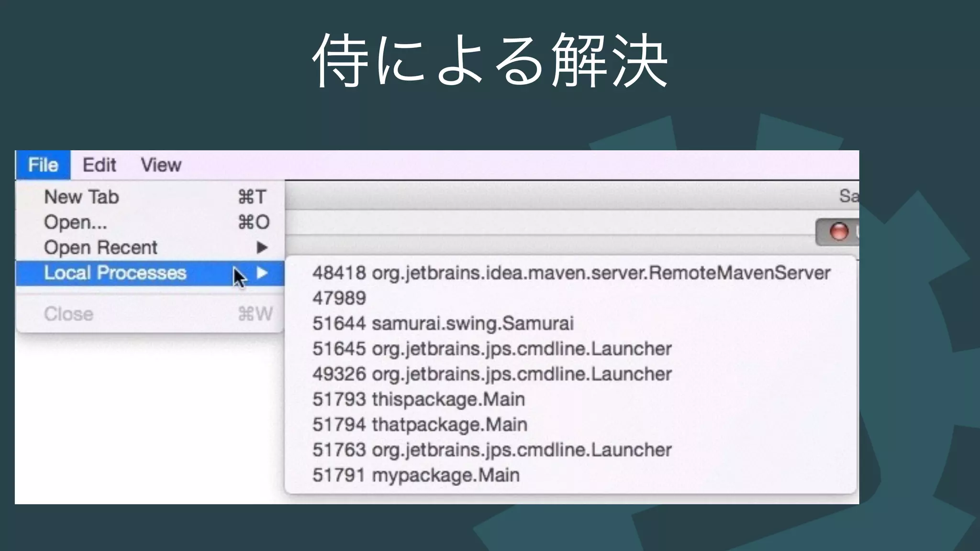Click the Local Processes submenu arrow
This screenshot has width=980, height=551.
coord(262,273)
